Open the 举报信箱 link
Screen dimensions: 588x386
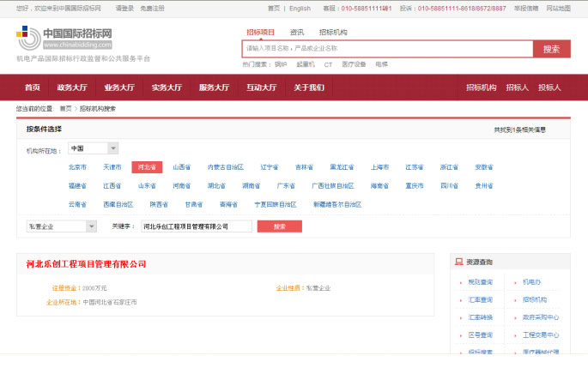[x=526, y=9]
